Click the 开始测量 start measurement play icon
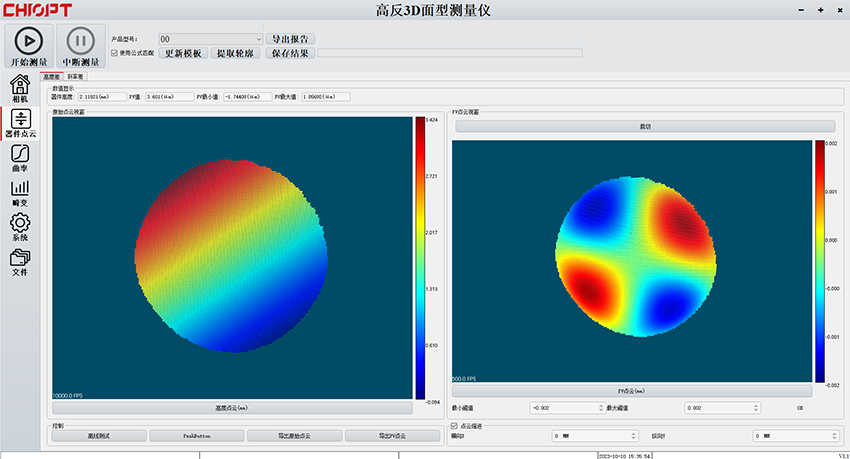The width and height of the screenshot is (850, 459). [x=29, y=41]
